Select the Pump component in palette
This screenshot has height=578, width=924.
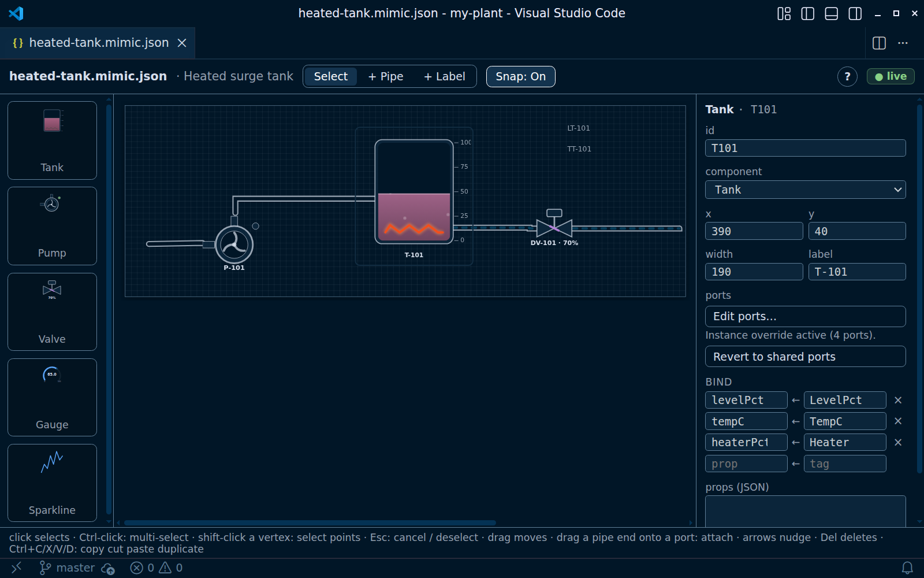[x=52, y=226]
